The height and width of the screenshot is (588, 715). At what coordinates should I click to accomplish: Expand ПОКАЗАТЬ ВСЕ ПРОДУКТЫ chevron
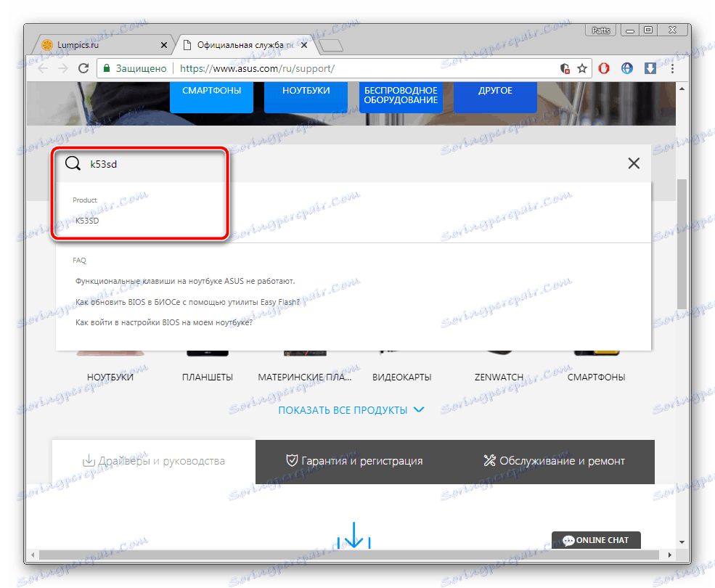click(420, 409)
